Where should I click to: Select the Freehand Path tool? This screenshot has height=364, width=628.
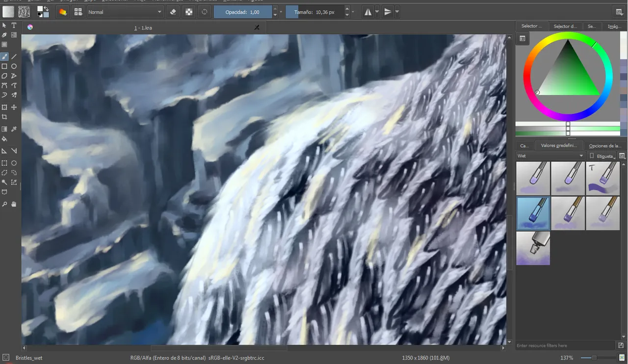click(x=14, y=85)
